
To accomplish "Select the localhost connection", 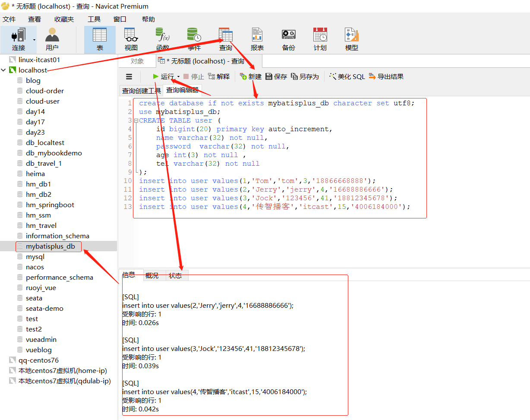I will click(33, 70).
